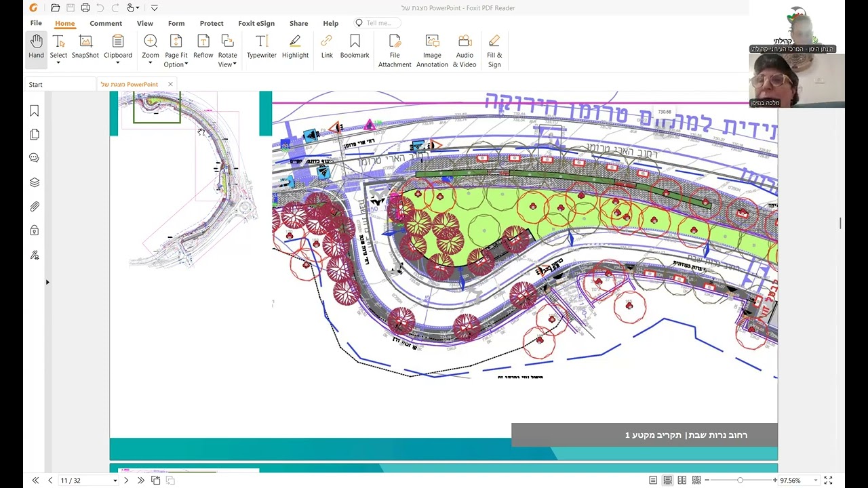Viewport: 868px width, 488px height.
Task: Click the Bookmark tool in ribbon
Action: point(355,46)
